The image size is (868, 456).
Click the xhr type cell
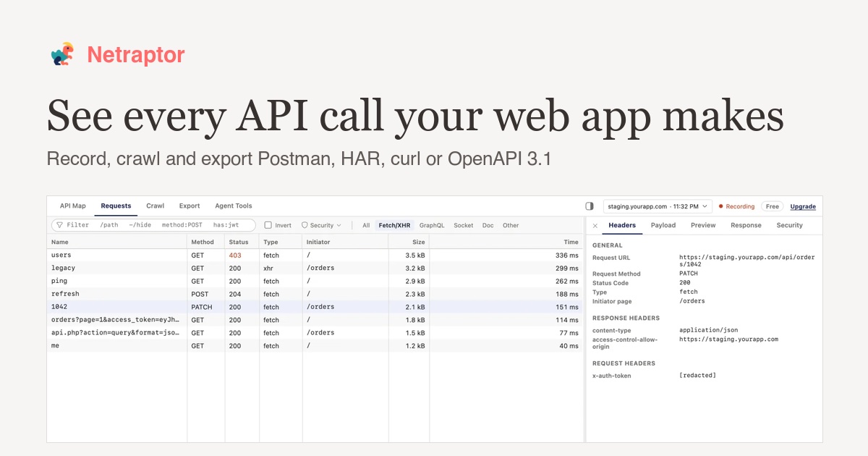269,269
